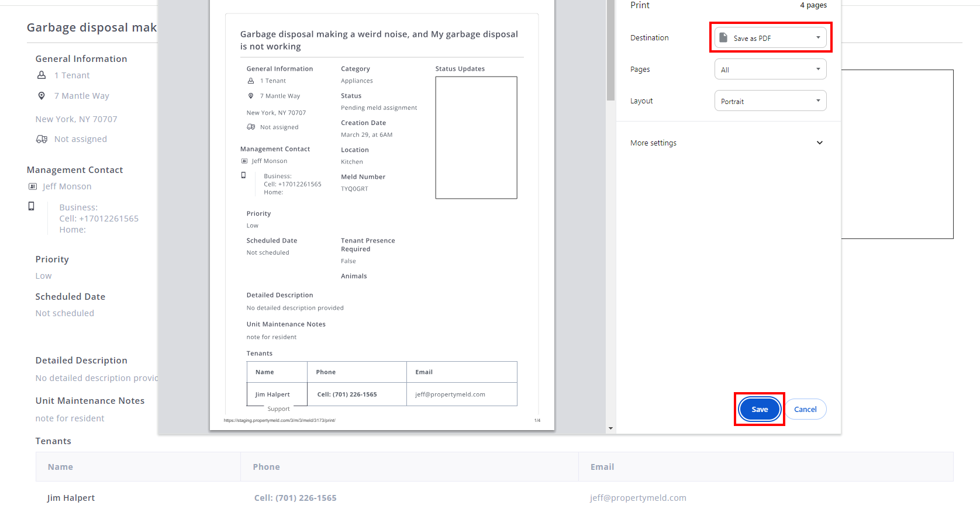Viewport: 980px width, 509px height.
Task: Cancel the print dialog
Action: coord(805,409)
